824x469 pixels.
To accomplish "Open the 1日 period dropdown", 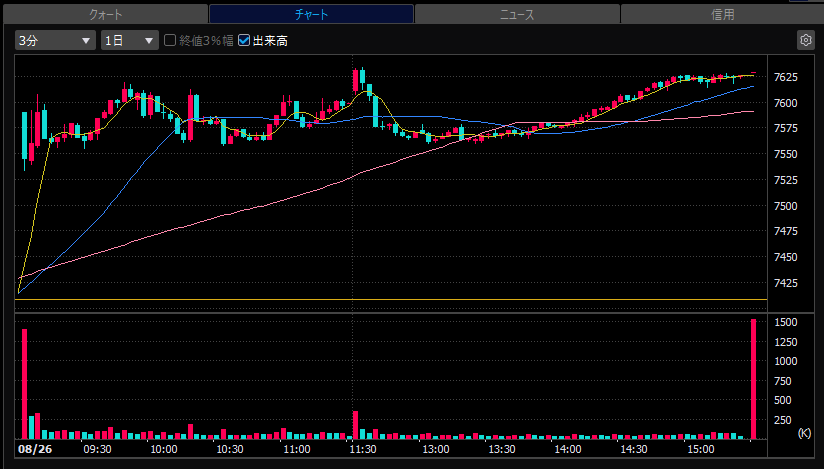I will (130, 40).
